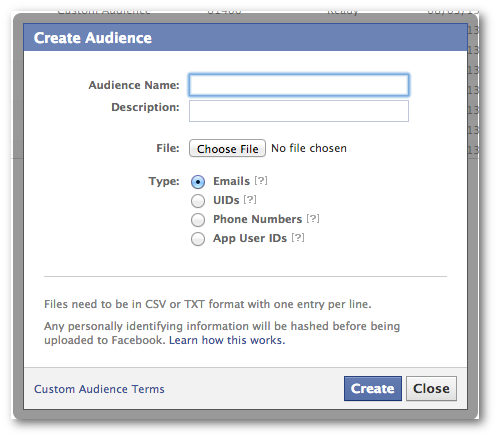Select the UIDs radio button
This screenshot has width=498, height=438.
[198, 201]
